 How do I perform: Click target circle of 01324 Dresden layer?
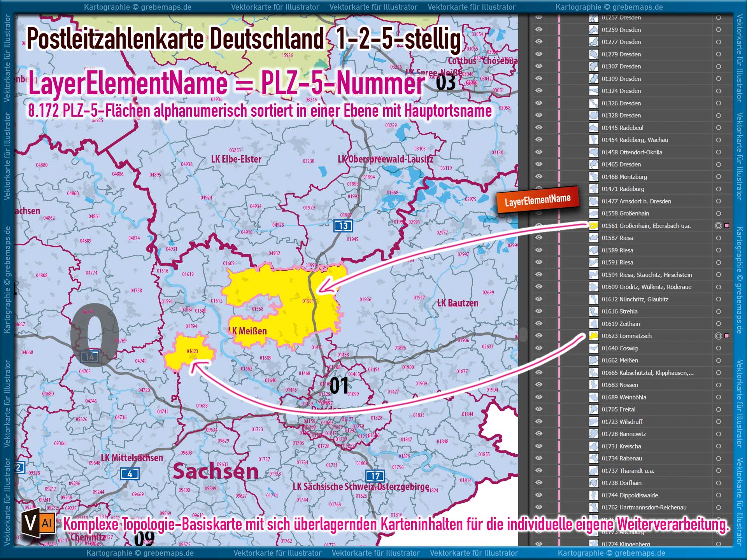(719, 91)
